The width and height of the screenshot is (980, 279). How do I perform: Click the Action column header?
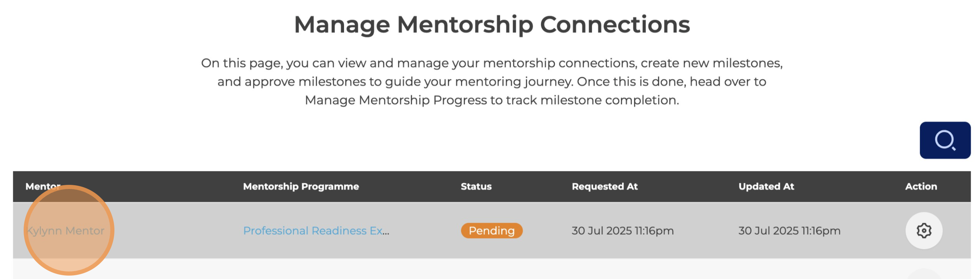921,186
